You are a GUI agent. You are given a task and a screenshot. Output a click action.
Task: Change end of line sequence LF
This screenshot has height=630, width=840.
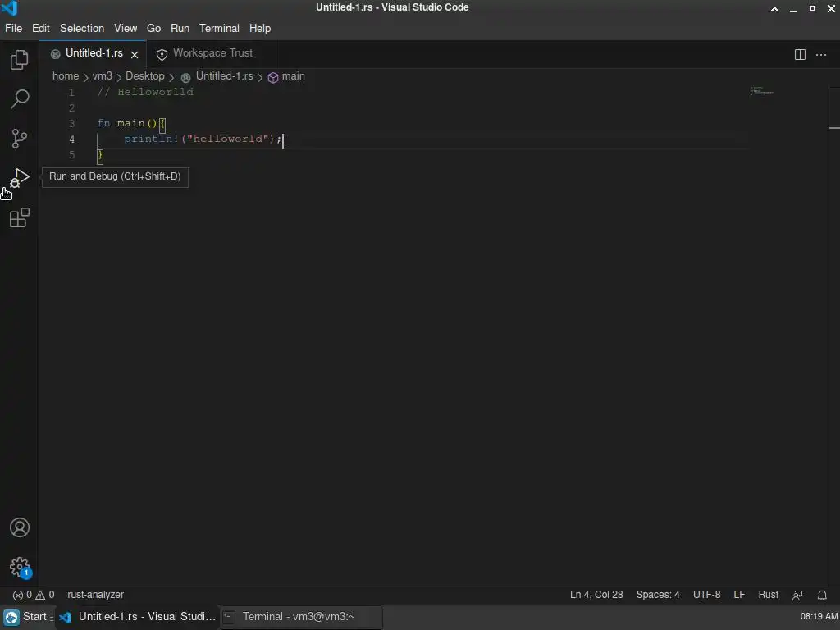pyautogui.click(x=739, y=595)
